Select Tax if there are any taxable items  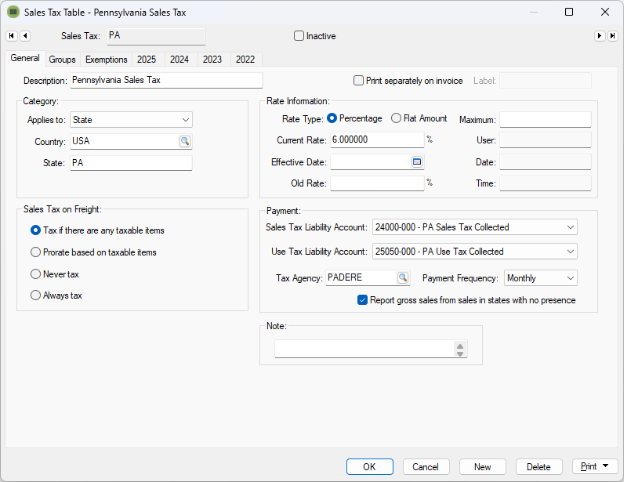36,230
